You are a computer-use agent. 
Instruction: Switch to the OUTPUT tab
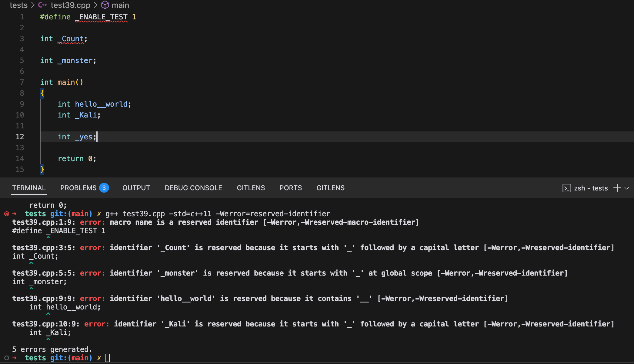[136, 188]
